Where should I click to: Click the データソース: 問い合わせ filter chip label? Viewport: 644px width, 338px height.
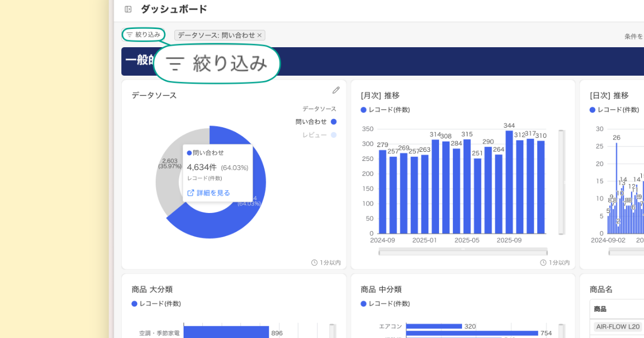tap(216, 35)
